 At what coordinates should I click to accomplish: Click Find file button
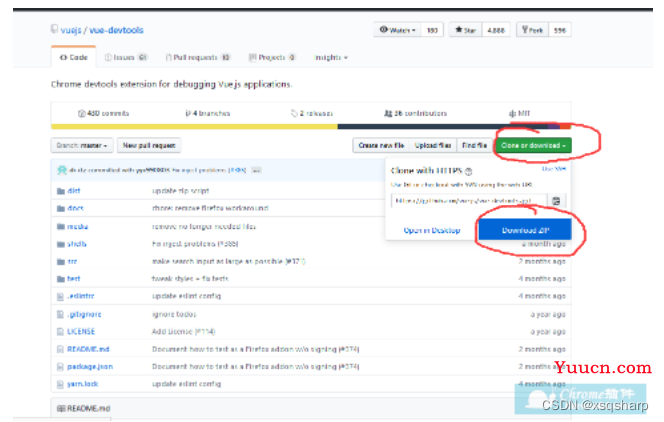[x=474, y=146]
